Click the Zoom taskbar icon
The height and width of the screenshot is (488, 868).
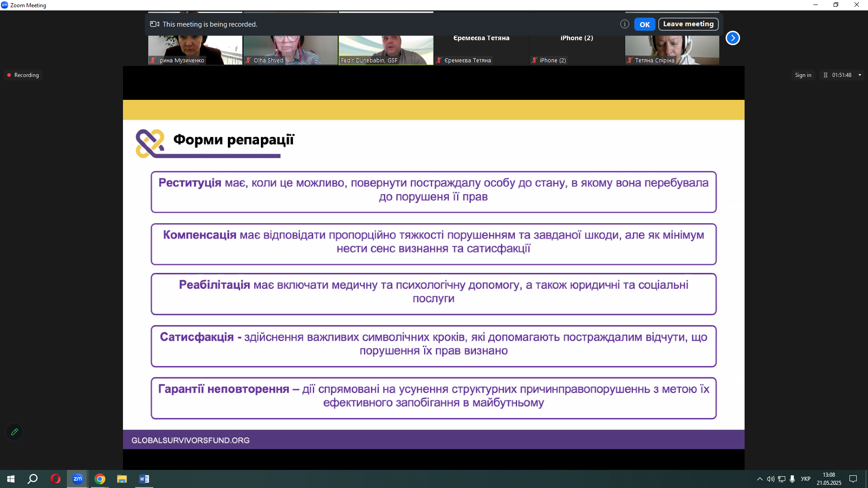(x=78, y=479)
